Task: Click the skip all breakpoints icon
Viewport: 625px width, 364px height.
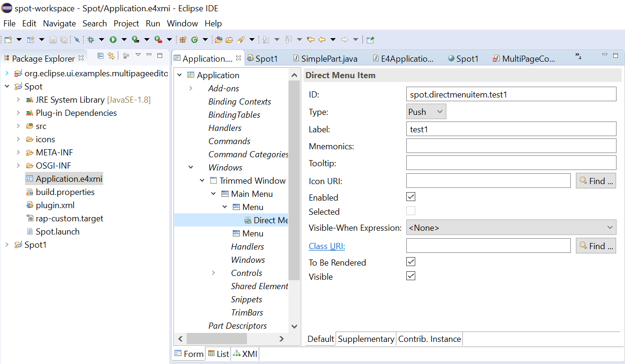Action: (x=77, y=40)
